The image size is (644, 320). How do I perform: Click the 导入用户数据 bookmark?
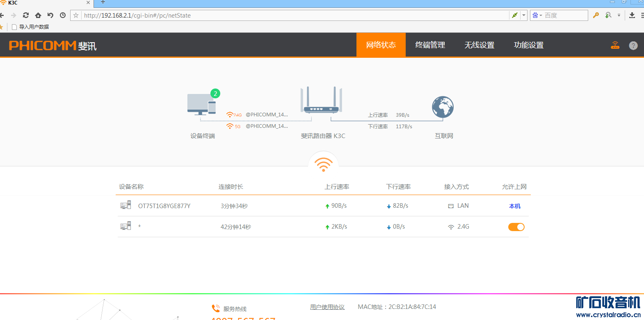pos(31,27)
